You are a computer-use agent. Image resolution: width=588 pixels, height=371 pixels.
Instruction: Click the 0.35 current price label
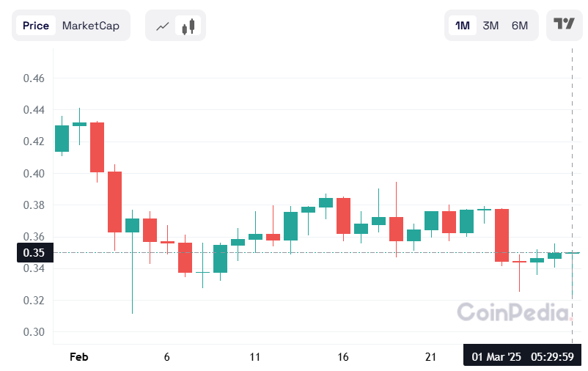34,253
